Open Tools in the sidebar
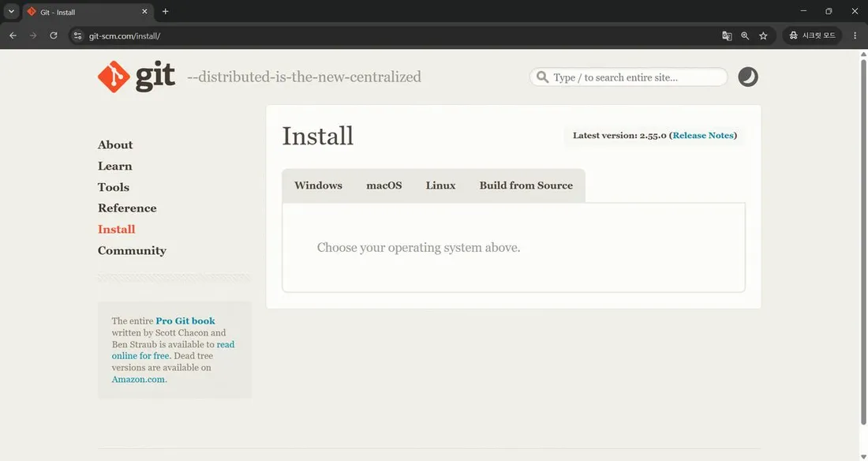The image size is (868, 461). (x=114, y=187)
